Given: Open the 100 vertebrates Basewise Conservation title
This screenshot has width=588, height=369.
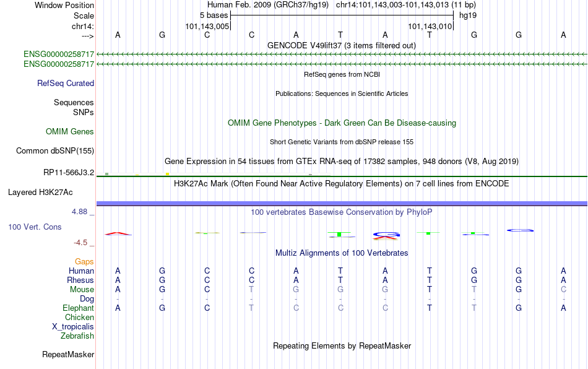Looking at the screenshot, I should 342,212.
